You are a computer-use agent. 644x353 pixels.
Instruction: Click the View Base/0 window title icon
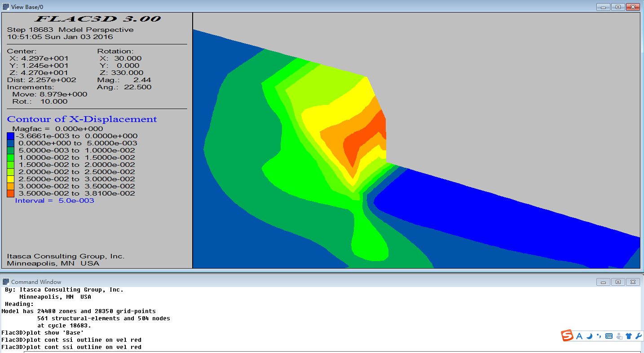(x=5, y=7)
